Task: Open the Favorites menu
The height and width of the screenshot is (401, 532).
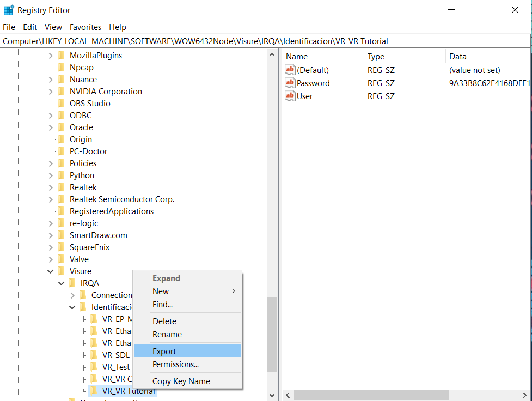Action: tap(85, 27)
